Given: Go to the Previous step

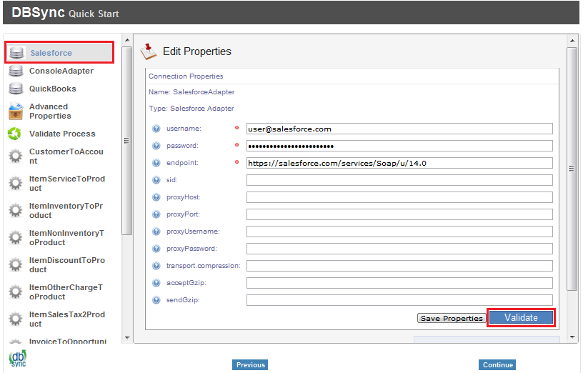Looking at the screenshot, I should [x=250, y=365].
